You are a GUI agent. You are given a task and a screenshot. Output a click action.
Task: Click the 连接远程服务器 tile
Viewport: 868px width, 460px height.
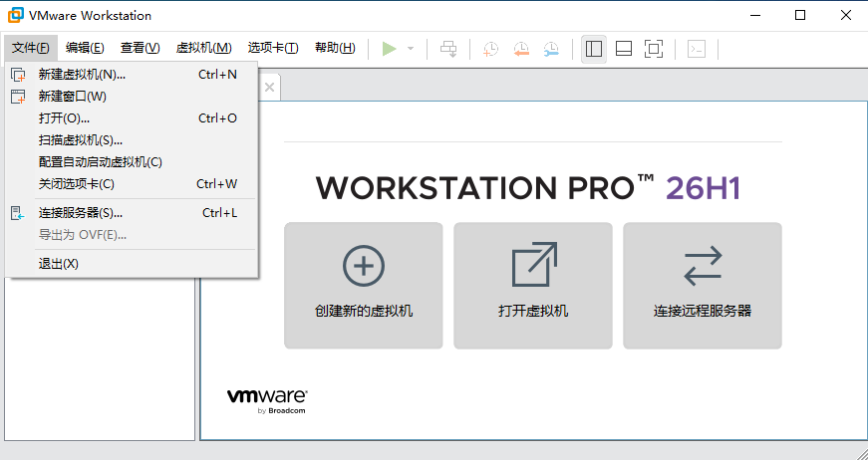tap(703, 286)
